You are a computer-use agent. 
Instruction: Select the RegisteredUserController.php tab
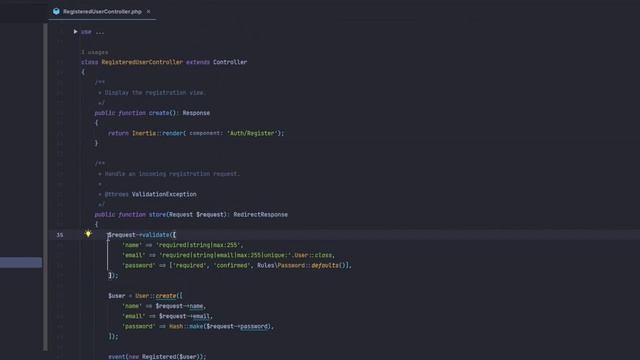pos(102,11)
